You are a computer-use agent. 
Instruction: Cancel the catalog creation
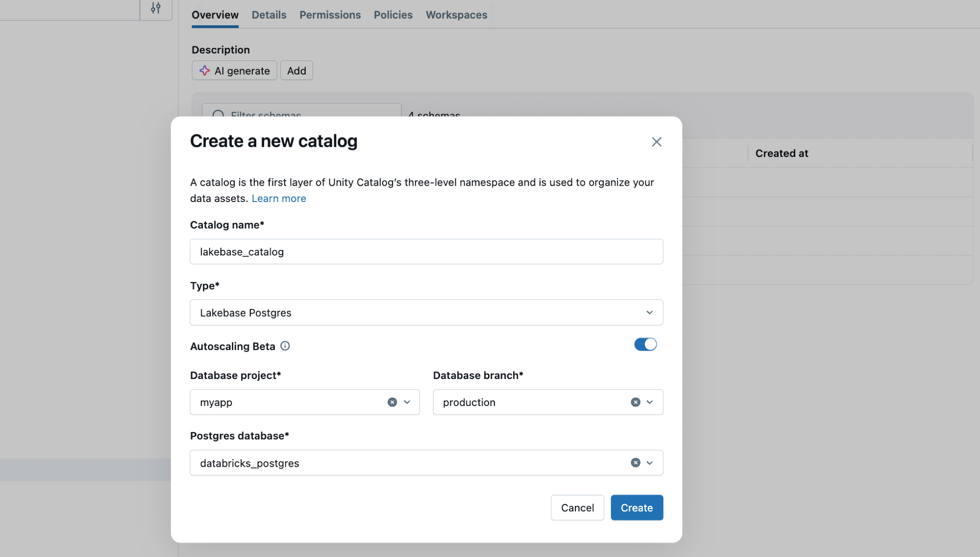tap(577, 507)
